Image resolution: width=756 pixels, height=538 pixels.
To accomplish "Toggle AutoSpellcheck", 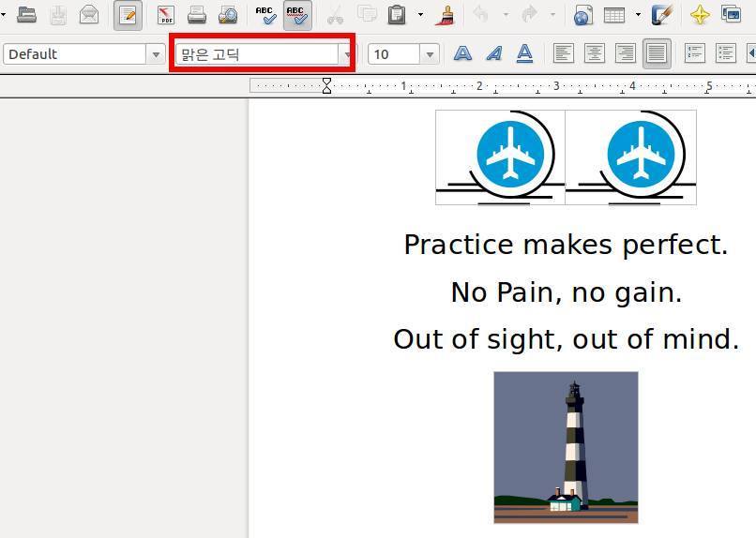I will pos(297,15).
